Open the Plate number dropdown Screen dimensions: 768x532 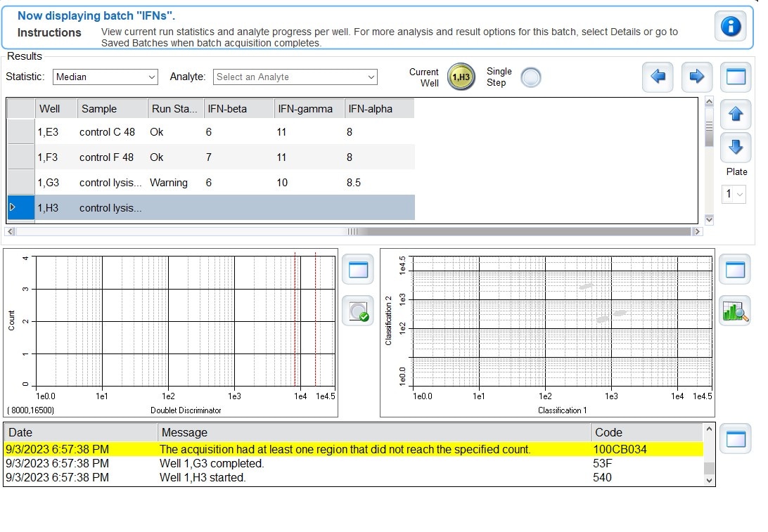pos(734,194)
